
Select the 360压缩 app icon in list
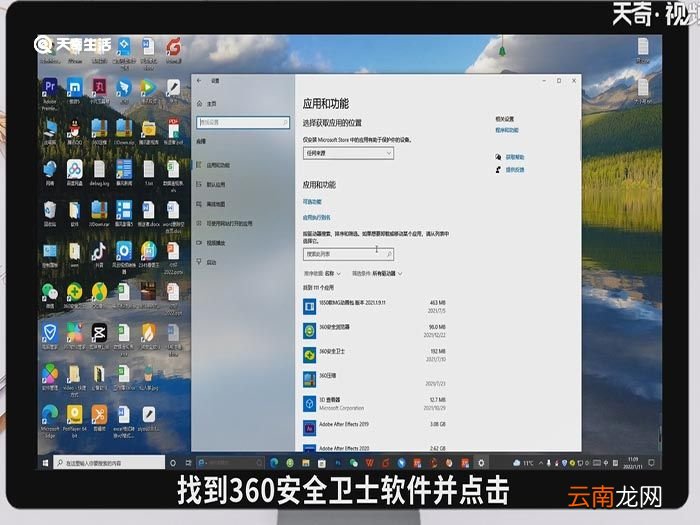pyautogui.click(x=309, y=379)
